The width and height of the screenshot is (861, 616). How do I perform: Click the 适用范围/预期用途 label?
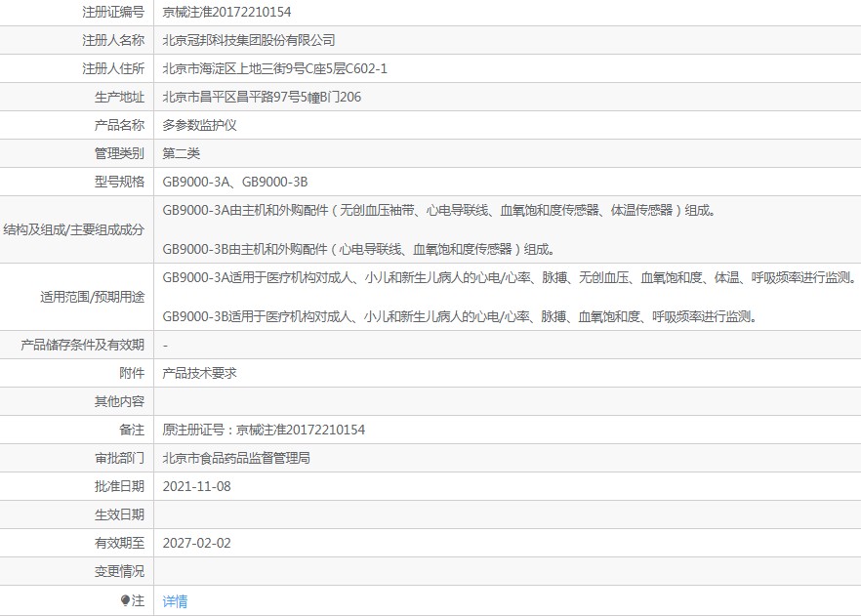tap(92, 297)
